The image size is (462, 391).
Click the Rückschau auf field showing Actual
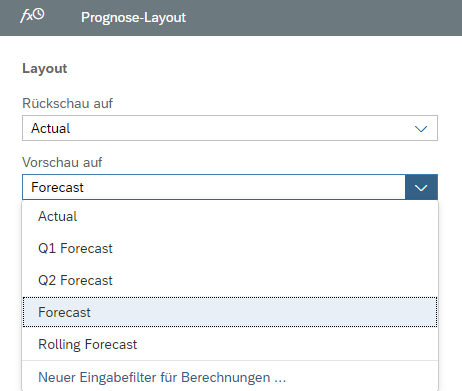click(x=230, y=128)
